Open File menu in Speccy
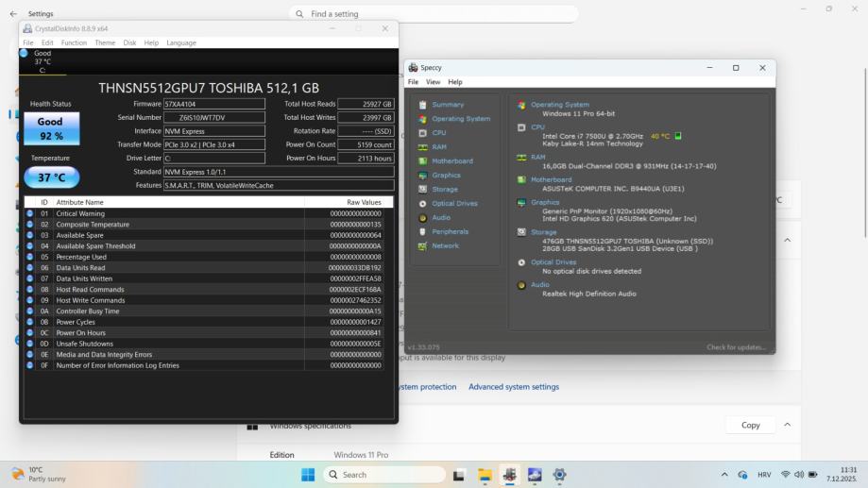 413,82
